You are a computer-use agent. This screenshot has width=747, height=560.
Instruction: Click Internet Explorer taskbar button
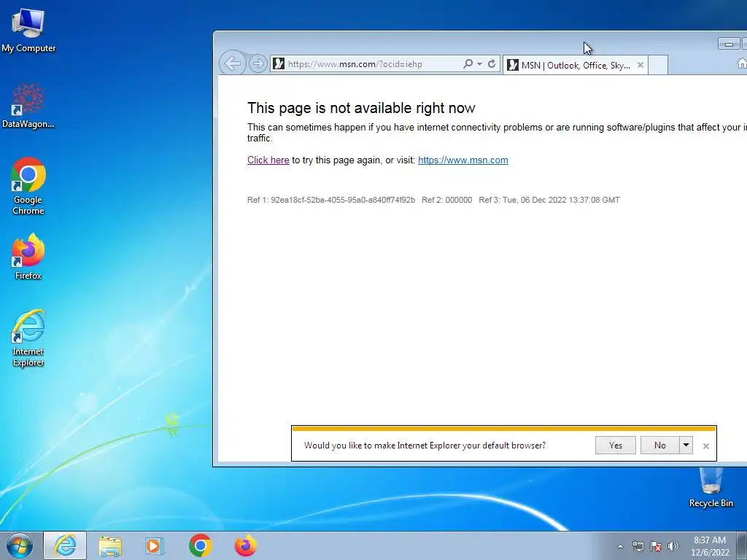coord(65,545)
